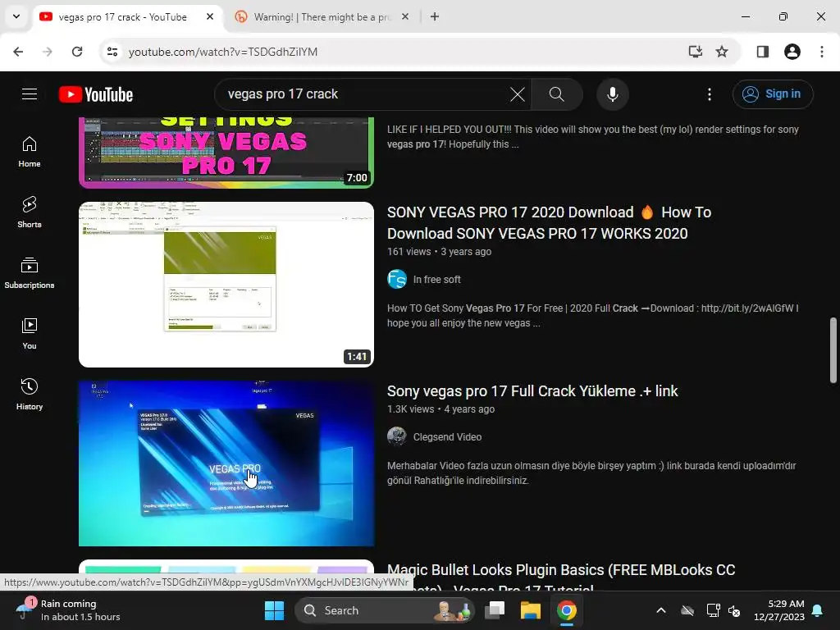The height and width of the screenshot is (630, 840).
Task: Open Sony vegas pro 17 Full Crack Yükleme title
Action: coord(532,391)
